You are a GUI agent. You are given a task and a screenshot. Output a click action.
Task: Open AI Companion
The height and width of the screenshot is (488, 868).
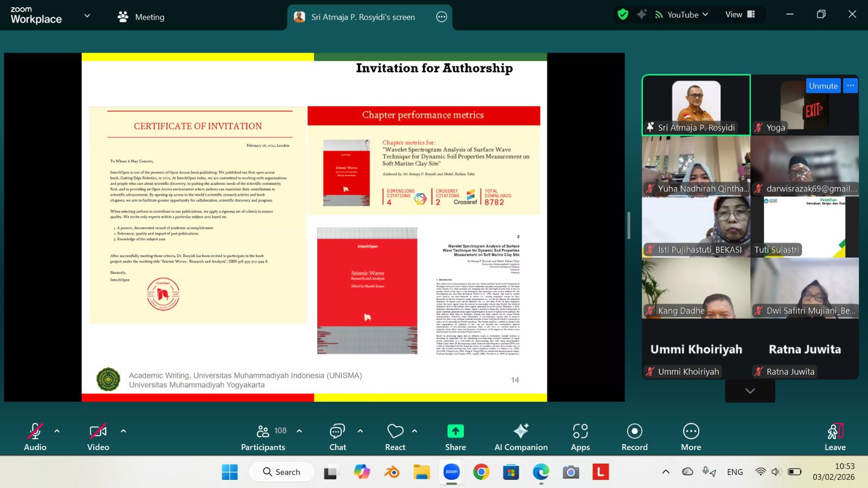coord(521,436)
